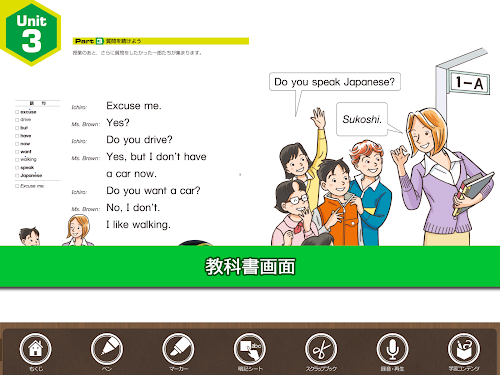Open the learning contents (学習コンテンツ) pocket icon

pyautogui.click(x=464, y=349)
